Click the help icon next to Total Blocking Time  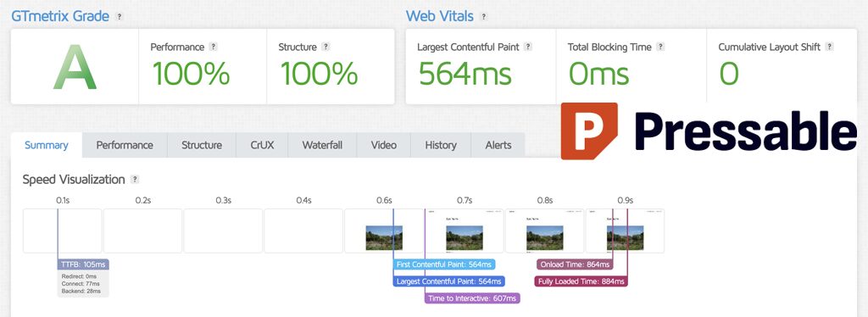click(660, 47)
